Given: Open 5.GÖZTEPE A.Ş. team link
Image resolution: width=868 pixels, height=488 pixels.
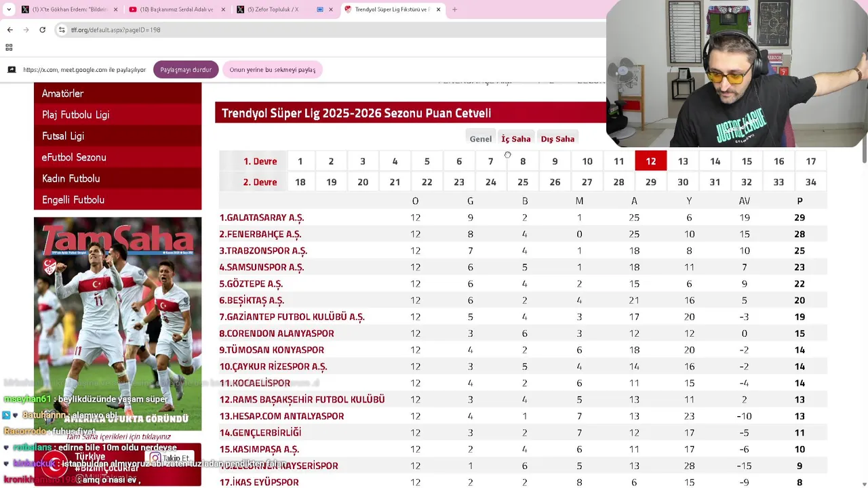Looking at the screenshot, I should (x=251, y=284).
